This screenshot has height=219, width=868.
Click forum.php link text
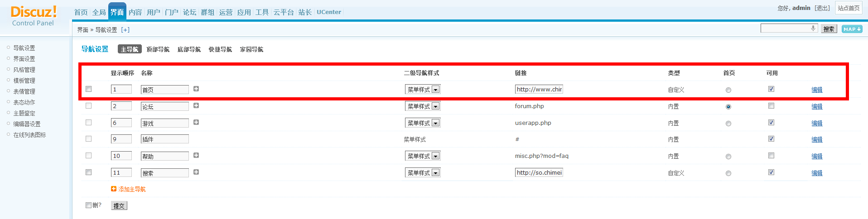(529, 106)
